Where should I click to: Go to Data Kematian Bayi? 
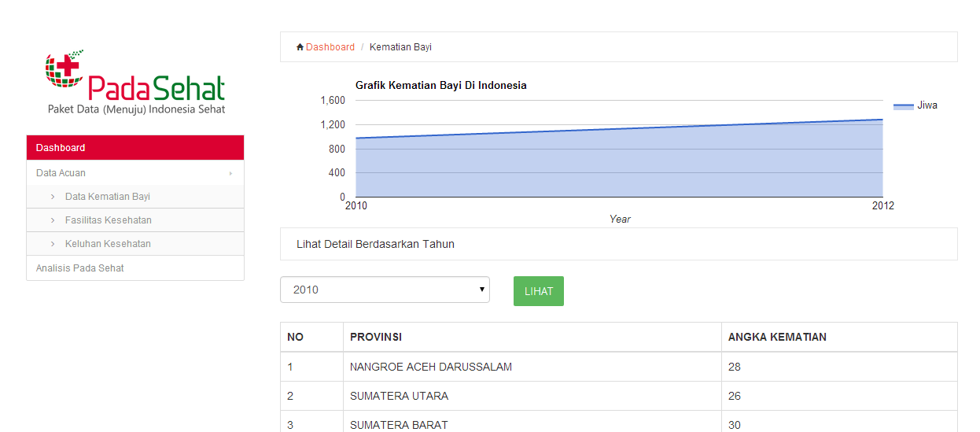[108, 197]
